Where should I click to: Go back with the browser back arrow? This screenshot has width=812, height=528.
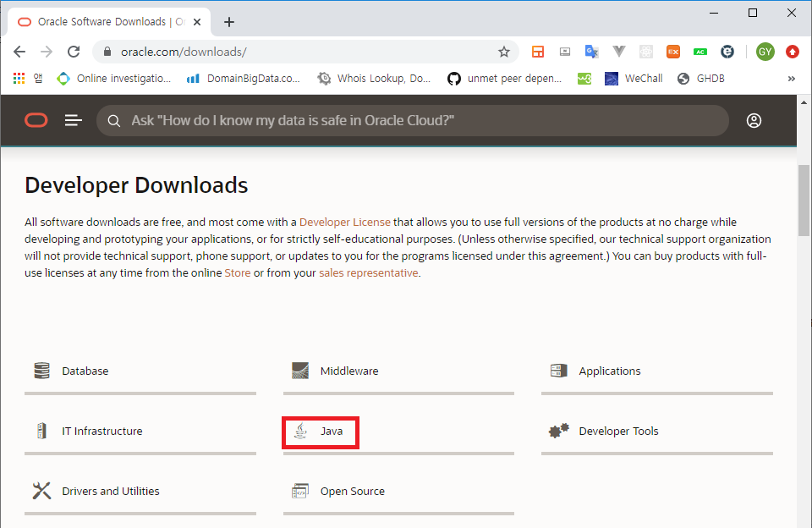pyautogui.click(x=19, y=52)
